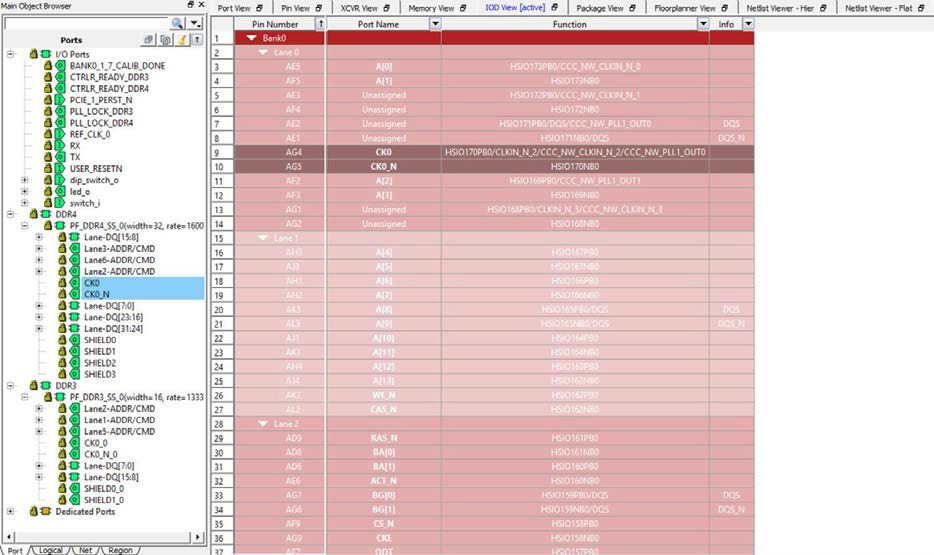Click the input port icon beside RX

tap(60, 145)
